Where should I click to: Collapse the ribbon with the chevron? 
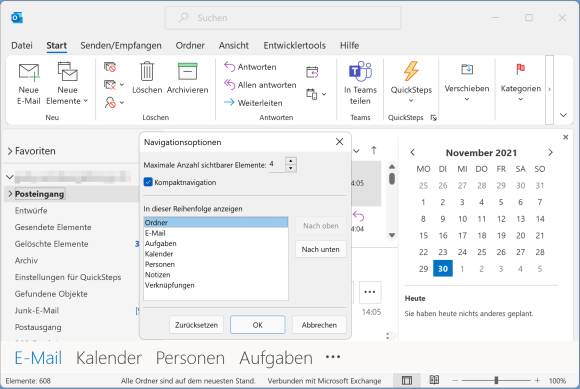[563, 115]
